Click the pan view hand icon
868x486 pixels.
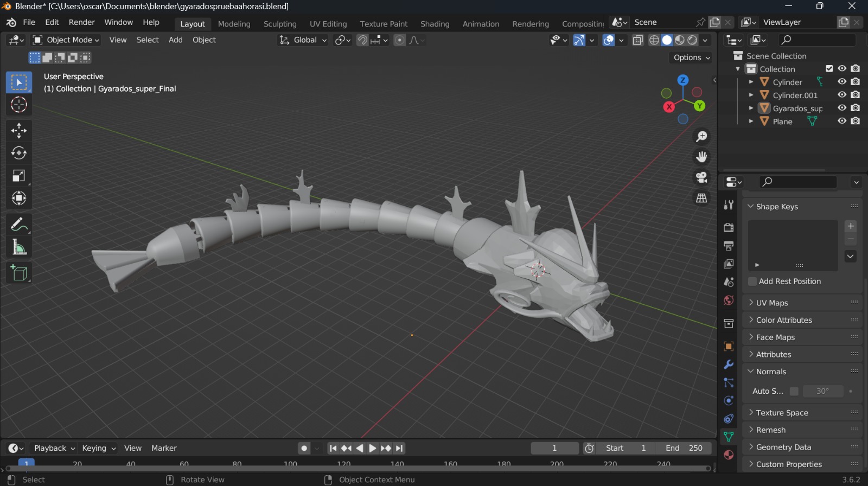click(701, 157)
